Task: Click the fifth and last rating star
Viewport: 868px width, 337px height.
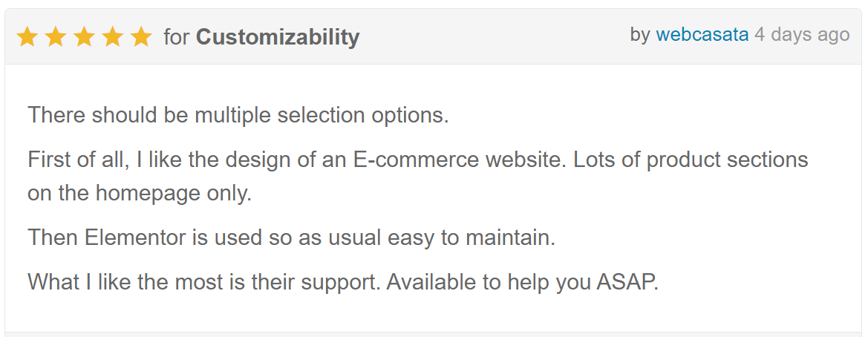Action: click(141, 37)
